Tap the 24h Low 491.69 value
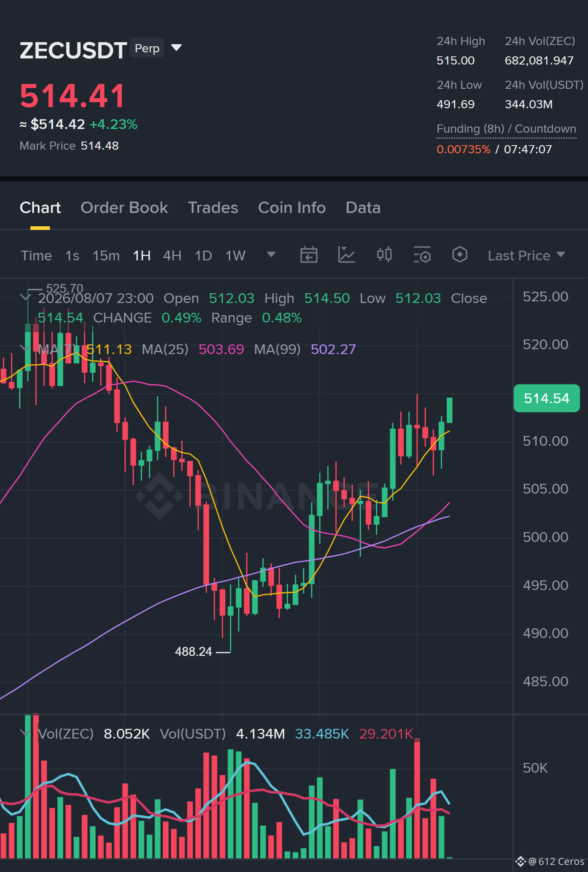The image size is (588, 872). [x=455, y=104]
